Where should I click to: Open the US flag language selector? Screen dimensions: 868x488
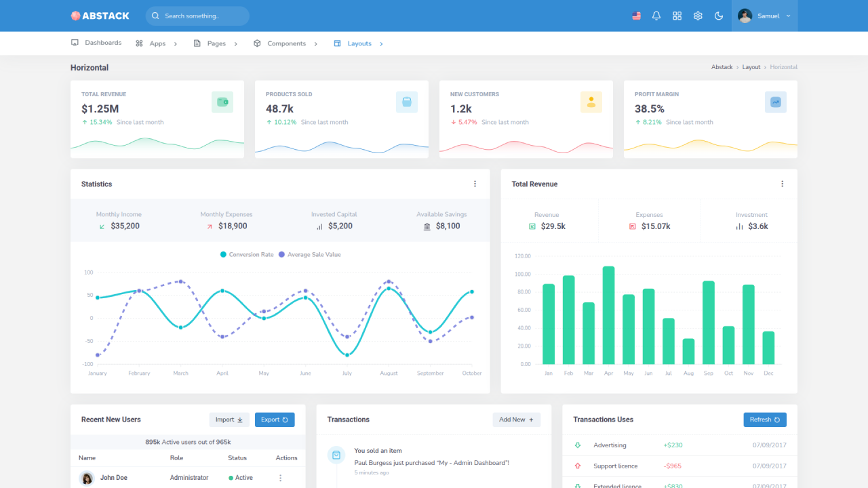(636, 16)
